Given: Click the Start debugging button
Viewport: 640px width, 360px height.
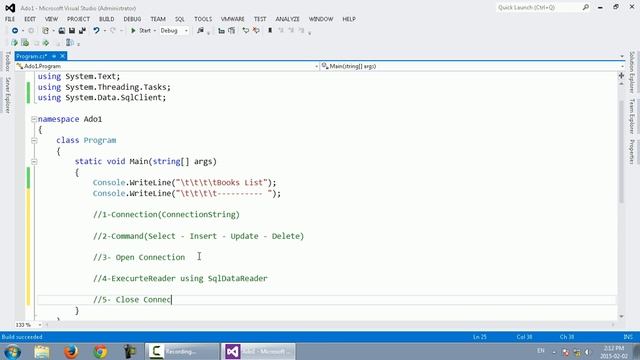Looking at the screenshot, I should click(140, 31).
